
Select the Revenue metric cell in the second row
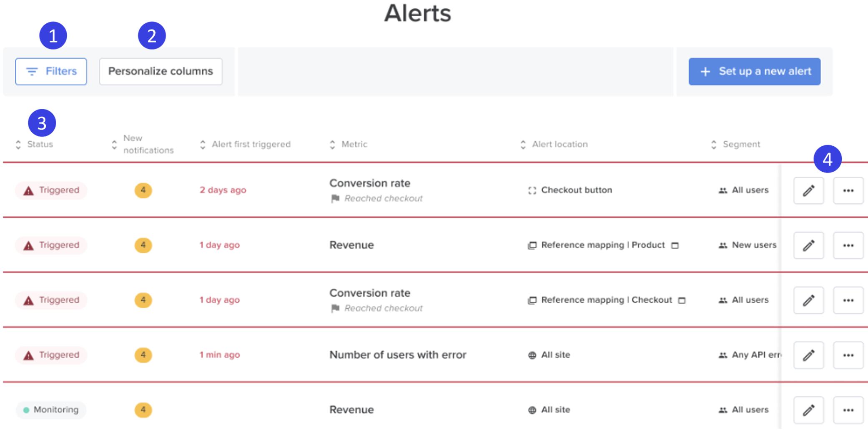351,245
